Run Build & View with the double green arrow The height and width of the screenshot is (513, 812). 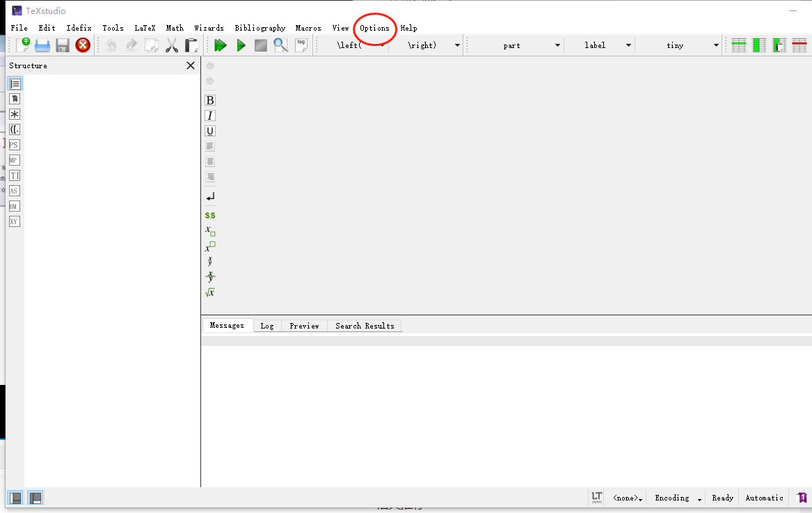pos(221,46)
